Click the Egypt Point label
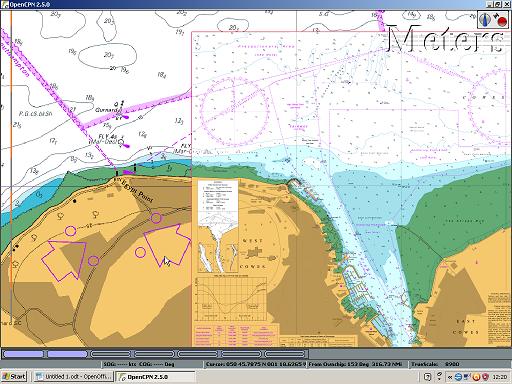The width and height of the screenshot is (512, 384). 137,191
